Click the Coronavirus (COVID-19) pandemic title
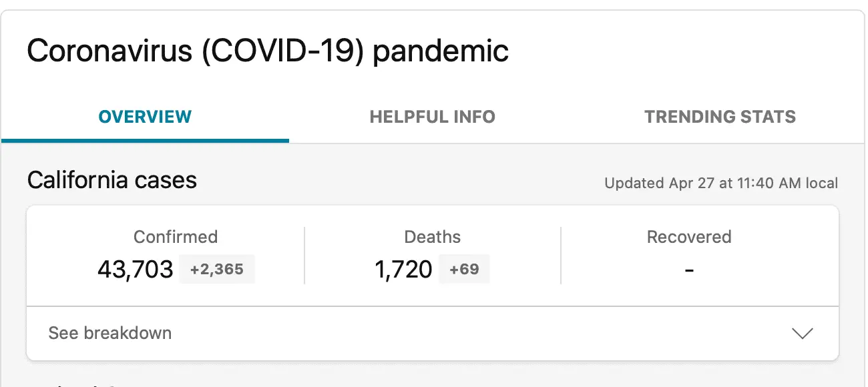868x387 pixels. pos(268,51)
